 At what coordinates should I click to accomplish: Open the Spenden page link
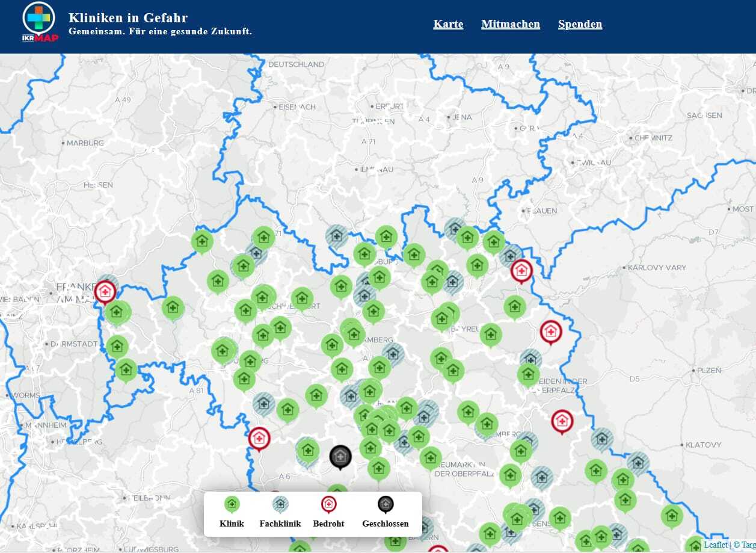(x=580, y=24)
